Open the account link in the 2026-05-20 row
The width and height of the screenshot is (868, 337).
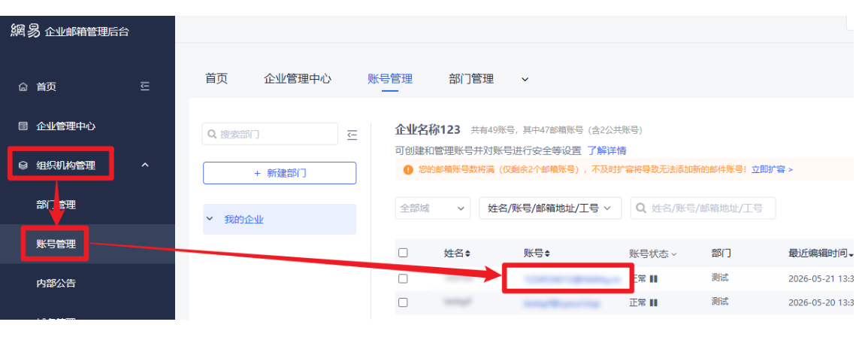(561, 303)
